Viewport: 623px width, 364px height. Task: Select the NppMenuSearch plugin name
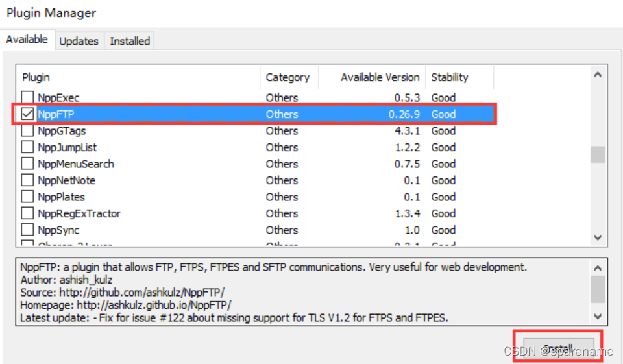(76, 164)
